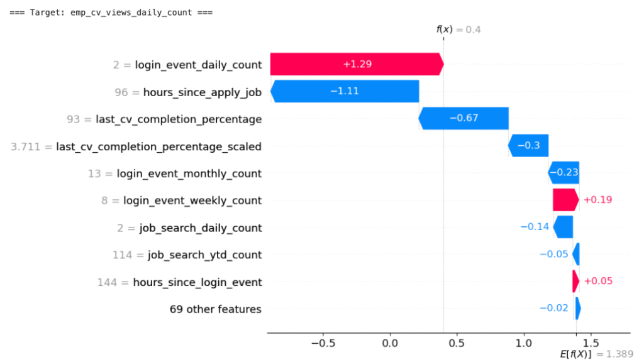Click the blue -1.11 hours_since_apply_job bar

pos(345,91)
